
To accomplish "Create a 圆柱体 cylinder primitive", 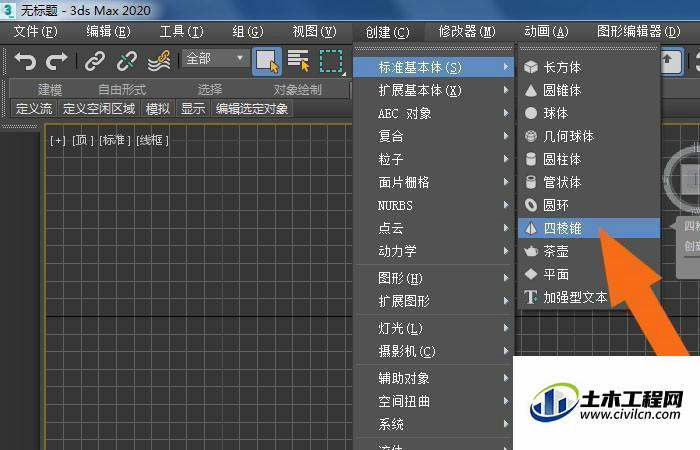I will click(x=588, y=159).
